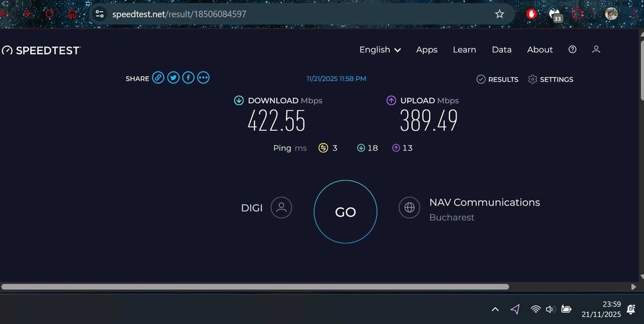Click the upload arrow icon beside UPLOAD
This screenshot has width=644, height=324.
391,100
